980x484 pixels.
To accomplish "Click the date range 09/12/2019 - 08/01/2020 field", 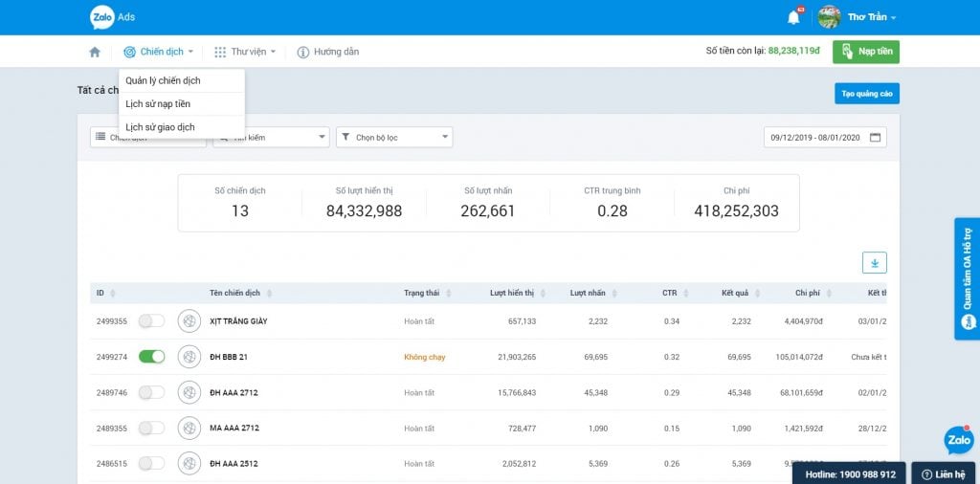I will (825, 138).
